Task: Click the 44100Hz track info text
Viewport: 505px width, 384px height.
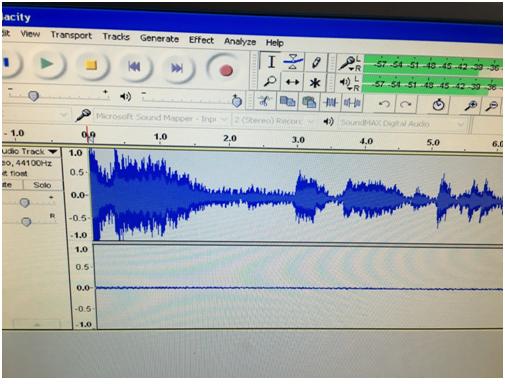Action: [x=34, y=163]
